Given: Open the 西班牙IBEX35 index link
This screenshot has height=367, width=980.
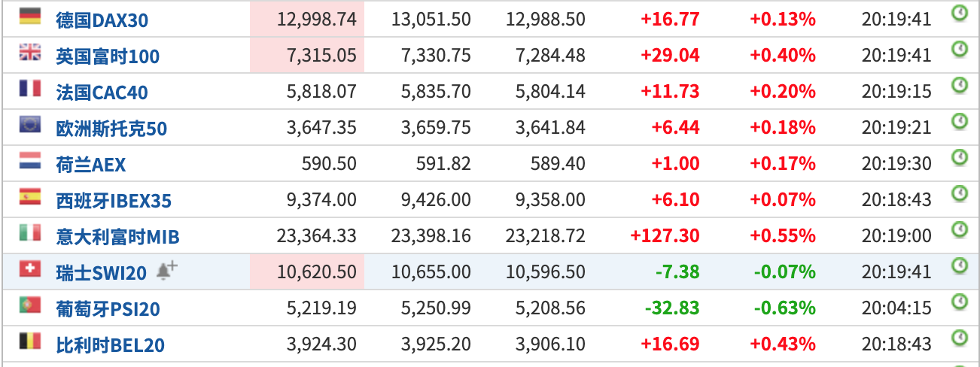Looking at the screenshot, I should [114, 201].
